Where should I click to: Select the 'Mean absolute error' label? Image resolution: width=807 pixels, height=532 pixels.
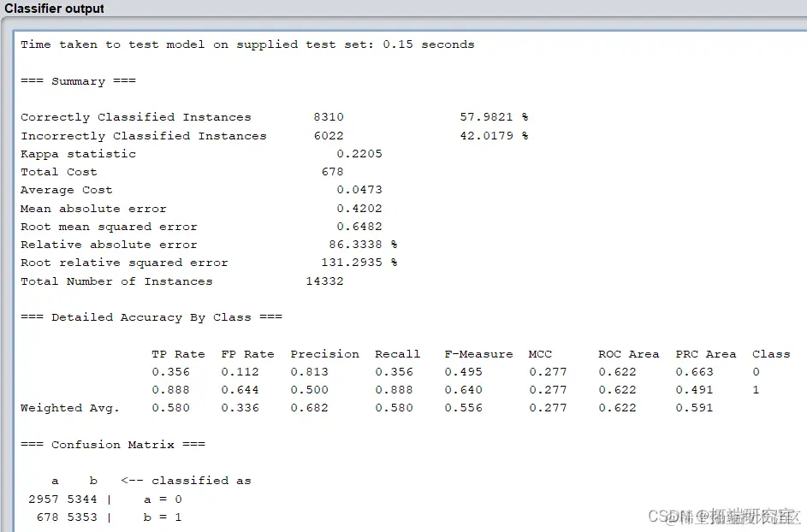(93, 209)
